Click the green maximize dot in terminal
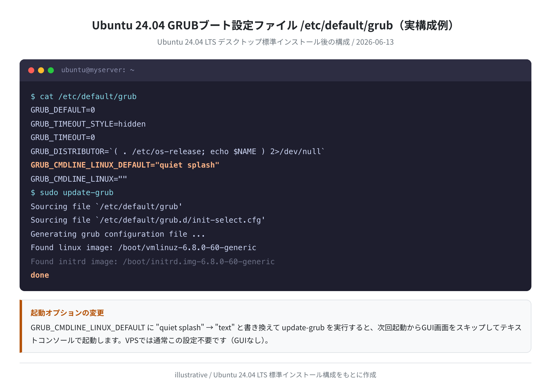 pos(51,70)
